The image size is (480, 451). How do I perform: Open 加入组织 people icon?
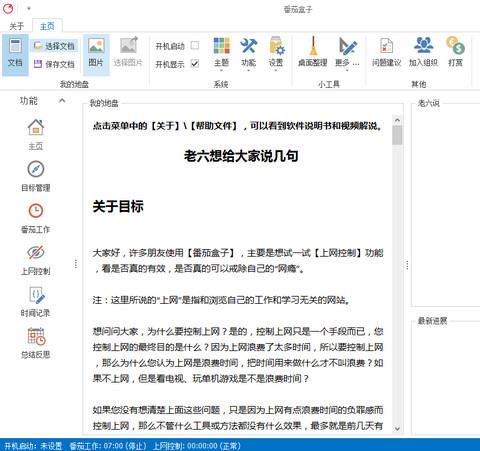tap(423, 52)
